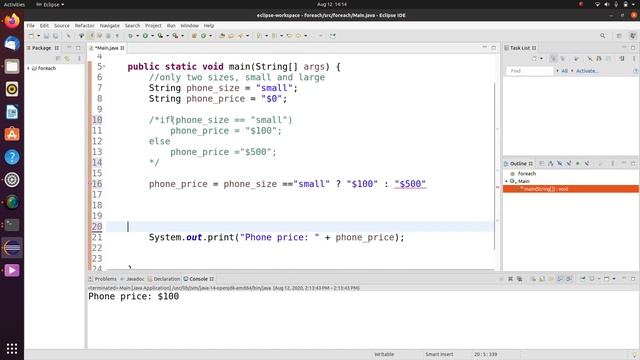Expand the foreach project tree node
The image size is (640, 360).
pyautogui.click(x=29, y=68)
